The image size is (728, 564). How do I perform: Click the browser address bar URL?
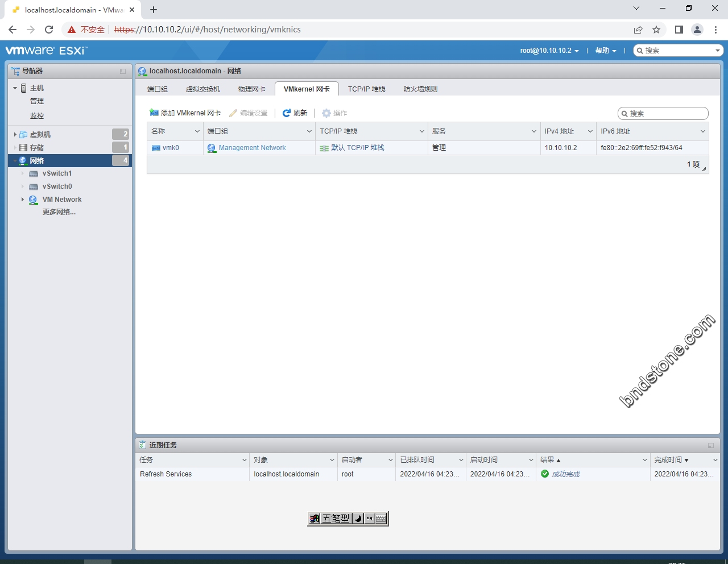[208, 30]
